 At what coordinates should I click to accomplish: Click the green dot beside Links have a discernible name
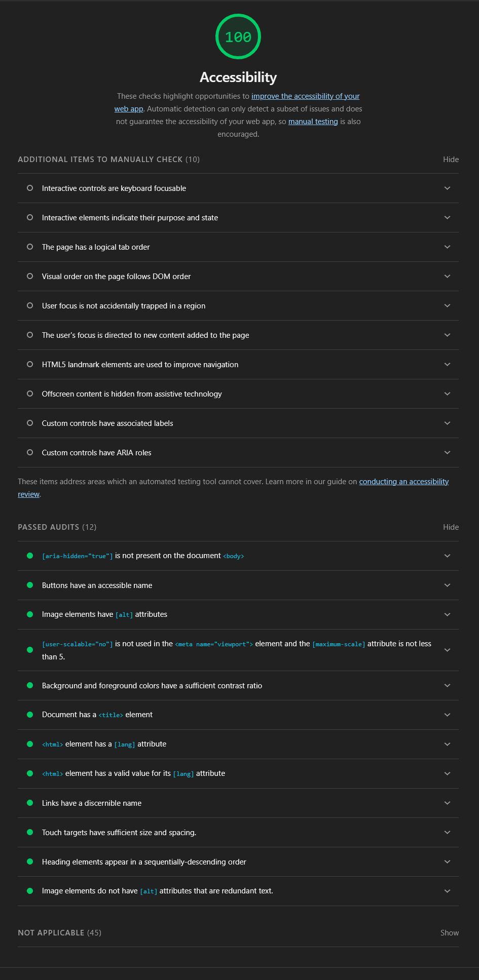click(x=30, y=803)
